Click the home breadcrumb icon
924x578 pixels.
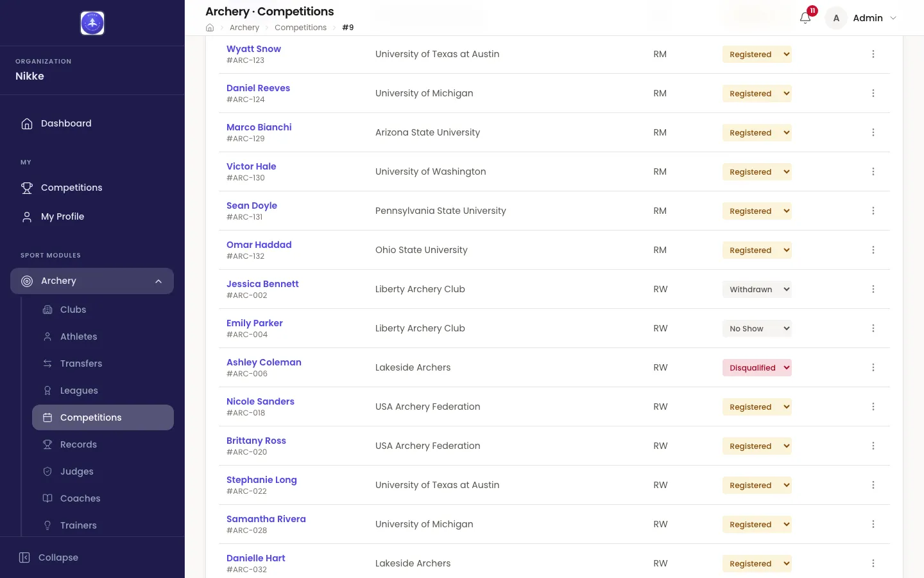click(x=210, y=28)
